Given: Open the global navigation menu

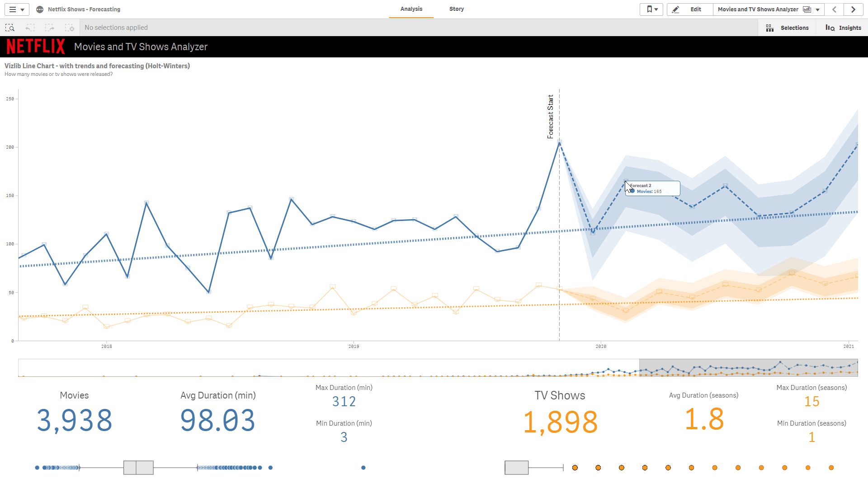Looking at the screenshot, I should point(17,9).
